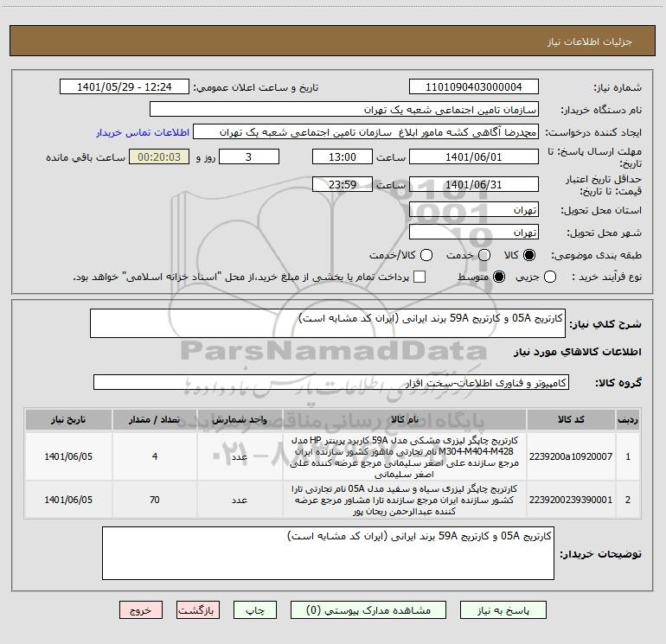The height and width of the screenshot is (644, 666).
Task: Click the کد کالا column header
Action: pyautogui.click(x=571, y=419)
